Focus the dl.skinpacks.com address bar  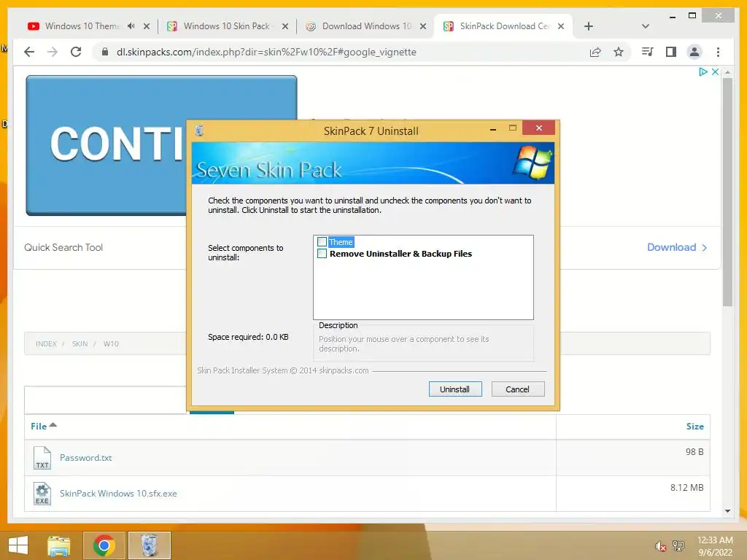(267, 52)
